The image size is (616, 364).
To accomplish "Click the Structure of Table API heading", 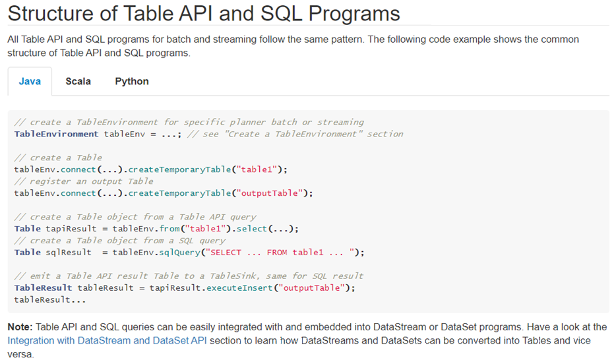I will click(x=204, y=13).
